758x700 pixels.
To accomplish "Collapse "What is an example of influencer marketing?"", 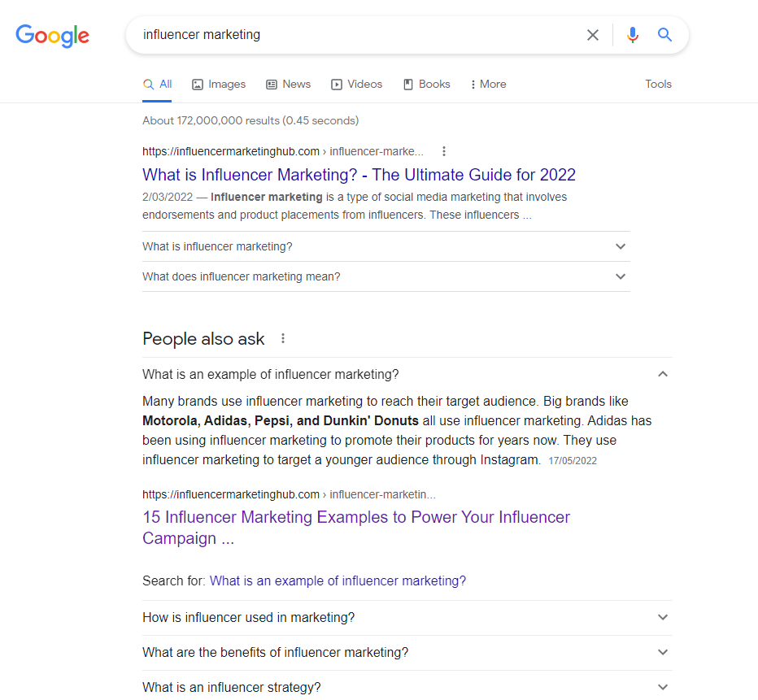I will (x=407, y=375).
